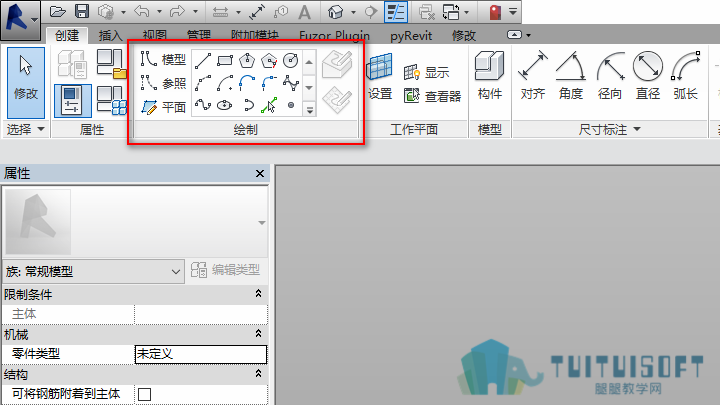Collapse the 机械 section
Viewport: 720px width, 405px height.
[259, 333]
